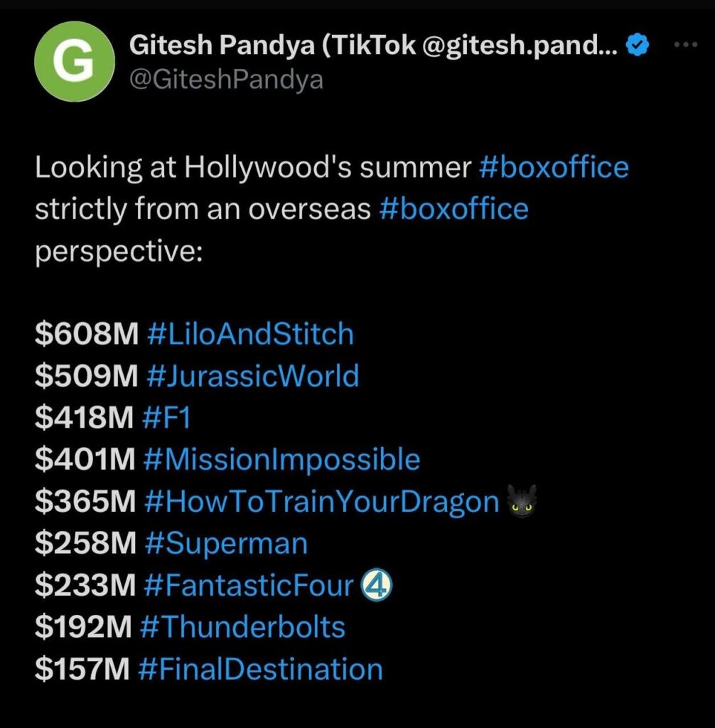Open the #Thunderbolts hashtag
The width and height of the screenshot is (715, 728).
click(242, 628)
